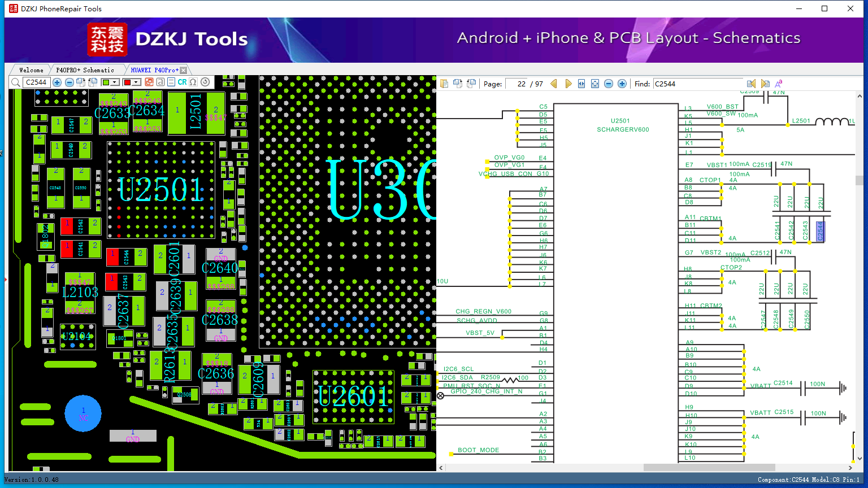The image size is (868, 488).
Task: Open the red color dropdown
Action: point(136,82)
